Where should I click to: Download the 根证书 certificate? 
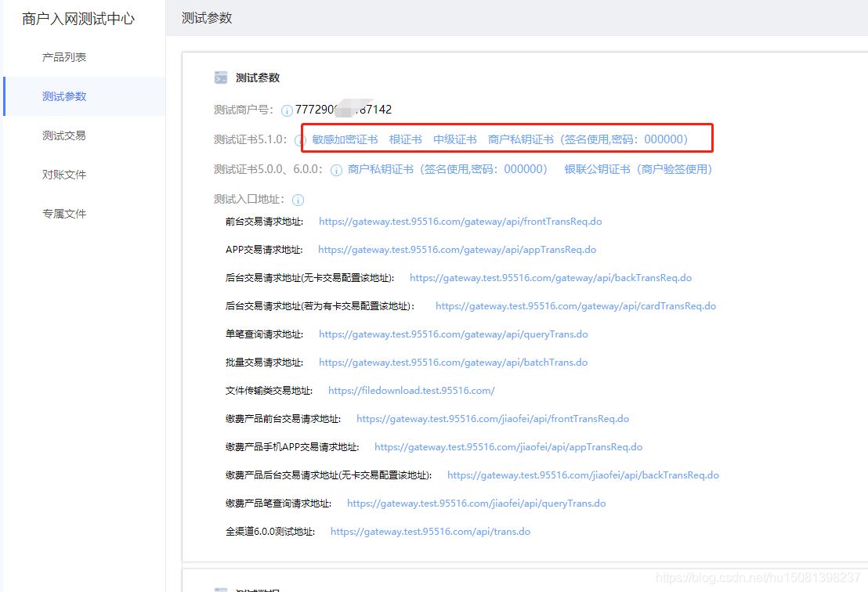tap(406, 139)
